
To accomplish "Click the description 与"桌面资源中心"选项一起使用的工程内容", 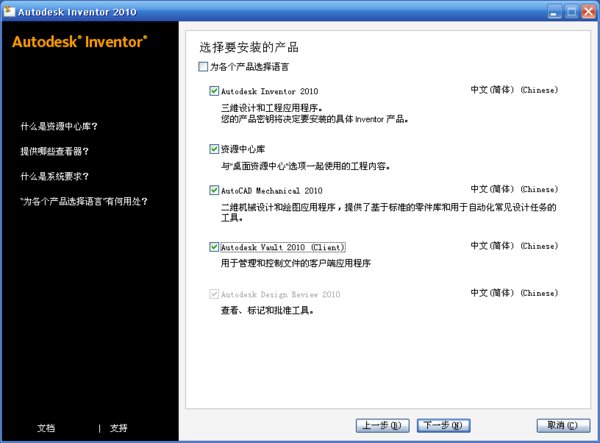I will (305, 166).
